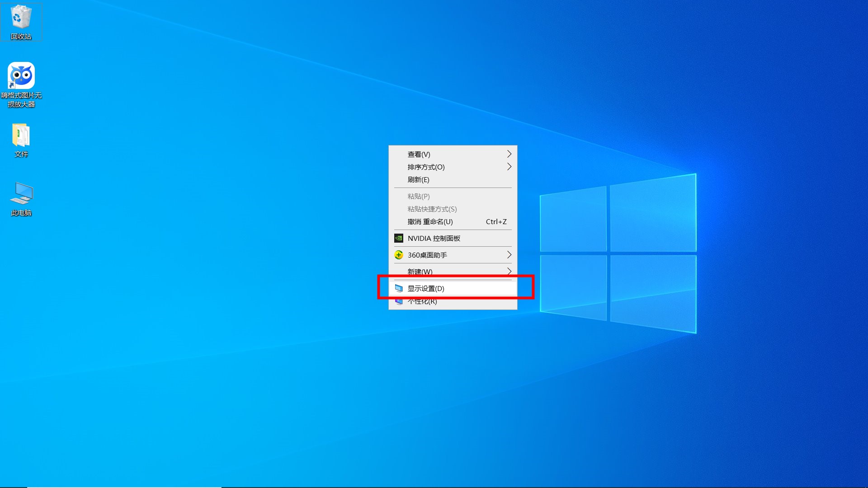
Task: Open NVIDIA 控制面板 text entry
Action: click(x=434, y=238)
